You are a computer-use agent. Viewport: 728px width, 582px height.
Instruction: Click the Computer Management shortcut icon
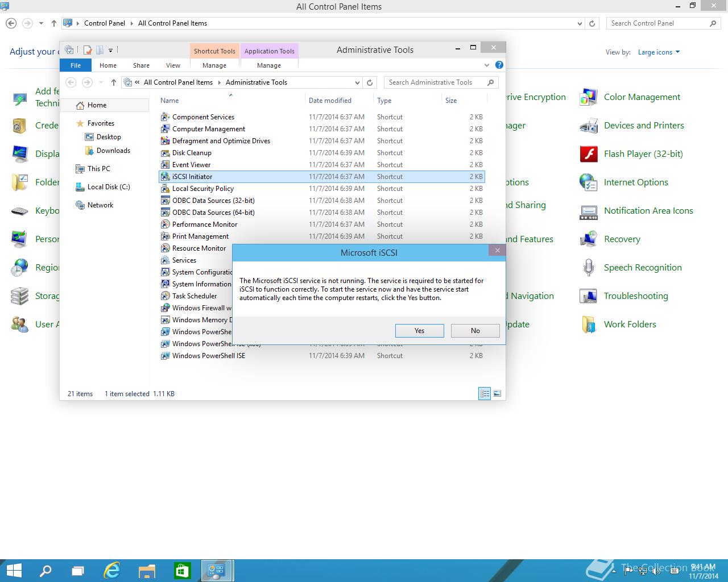pos(165,129)
